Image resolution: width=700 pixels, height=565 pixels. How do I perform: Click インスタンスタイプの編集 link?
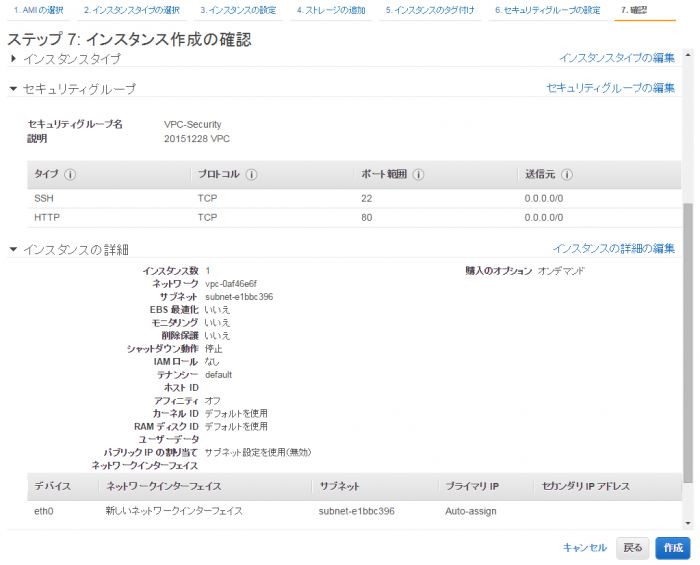pyautogui.click(x=617, y=58)
